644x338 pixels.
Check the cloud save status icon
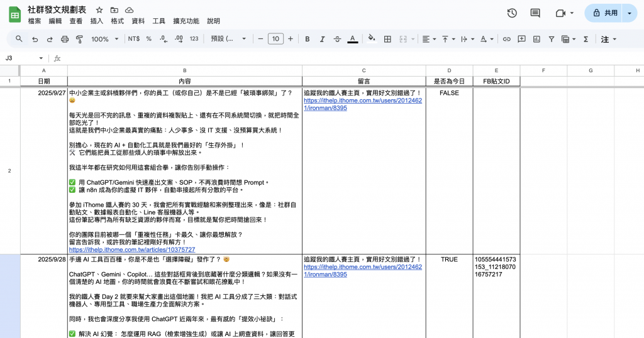tap(129, 10)
